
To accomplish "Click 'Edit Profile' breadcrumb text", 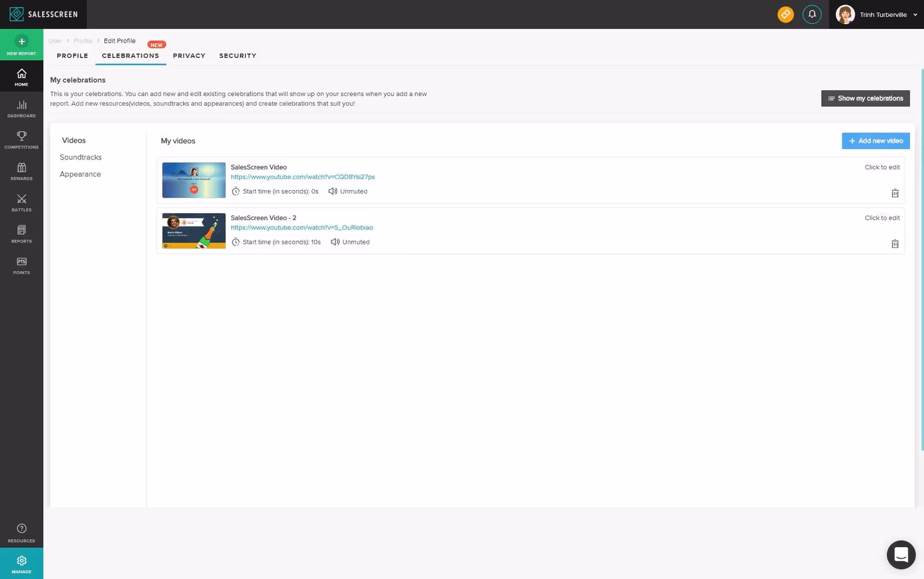I will (x=120, y=41).
